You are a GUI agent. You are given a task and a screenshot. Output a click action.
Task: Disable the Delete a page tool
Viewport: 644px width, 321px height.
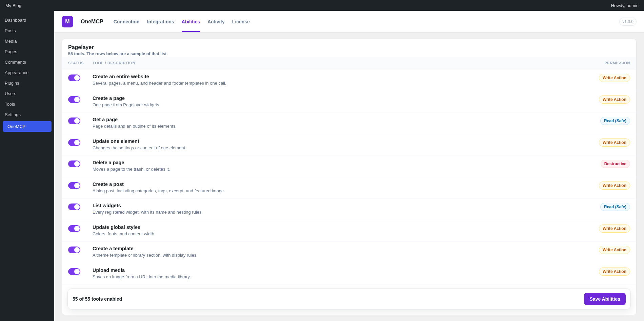(74, 164)
